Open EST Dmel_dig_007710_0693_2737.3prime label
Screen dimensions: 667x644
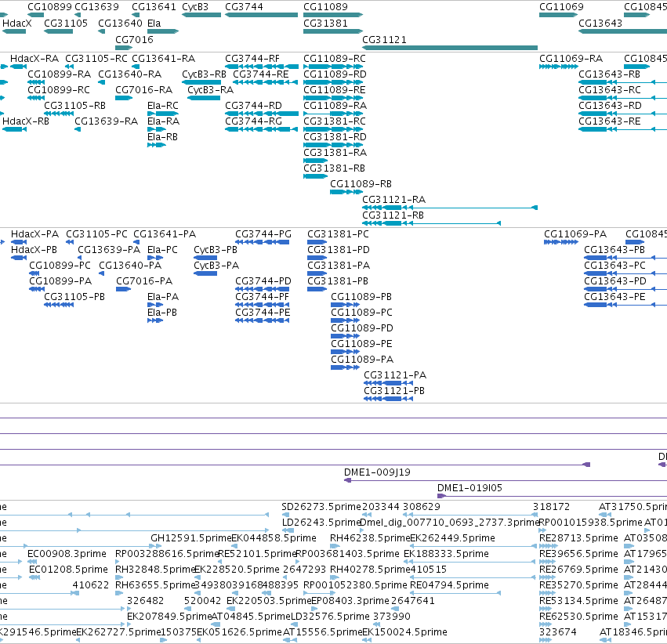tap(450, 522)
